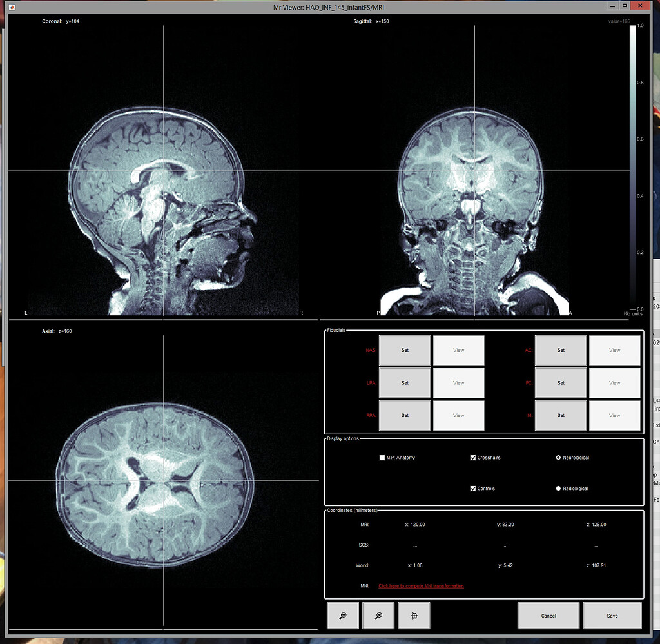Click the crosshair centering icon

[x=413, y=616]
